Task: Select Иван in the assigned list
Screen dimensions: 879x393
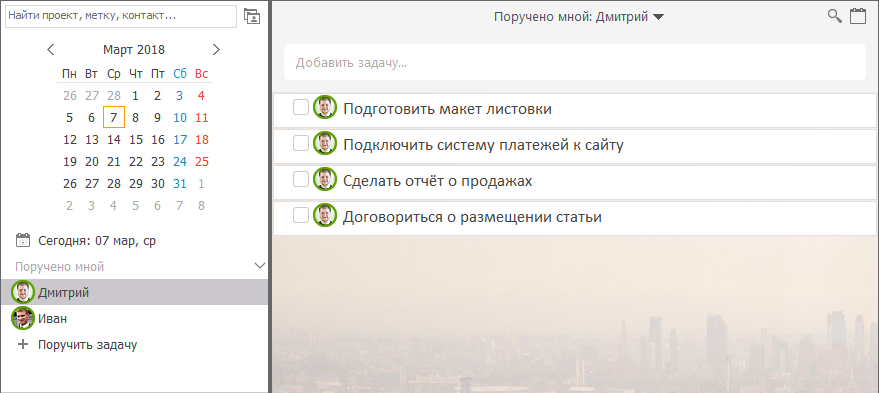Action: 135,318
